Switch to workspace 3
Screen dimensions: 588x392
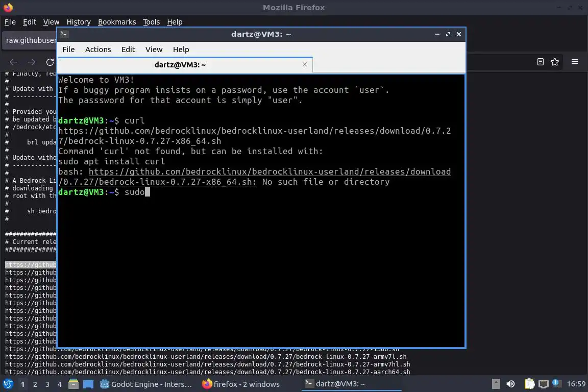click(47, 384)
